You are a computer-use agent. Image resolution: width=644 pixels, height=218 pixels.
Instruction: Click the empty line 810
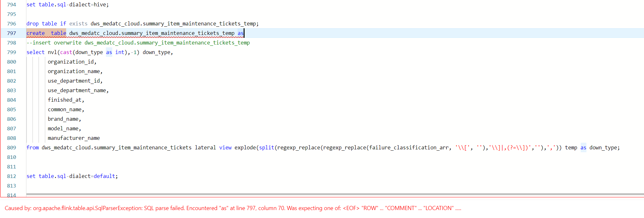[x=335, y=157]
